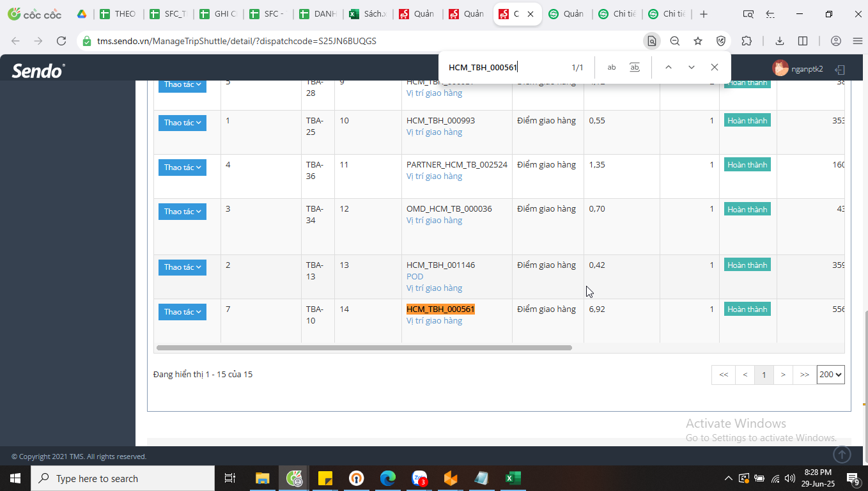Click the find bar search text field
Screen dimensions: 868x491
[505, 67]
